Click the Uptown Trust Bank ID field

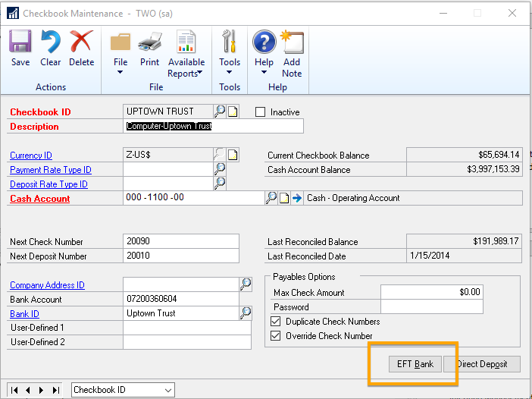[181, 313]
